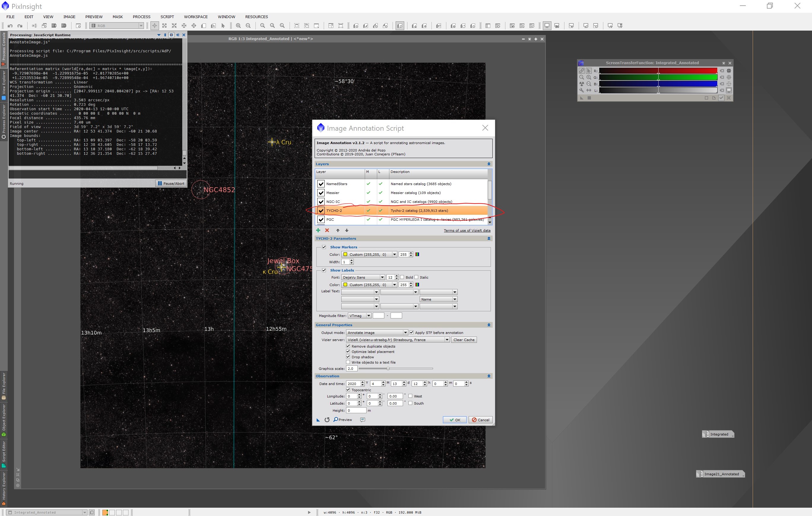Open the Object Explorer side tab
Screen dimensions: 812x516
(4, 420)
